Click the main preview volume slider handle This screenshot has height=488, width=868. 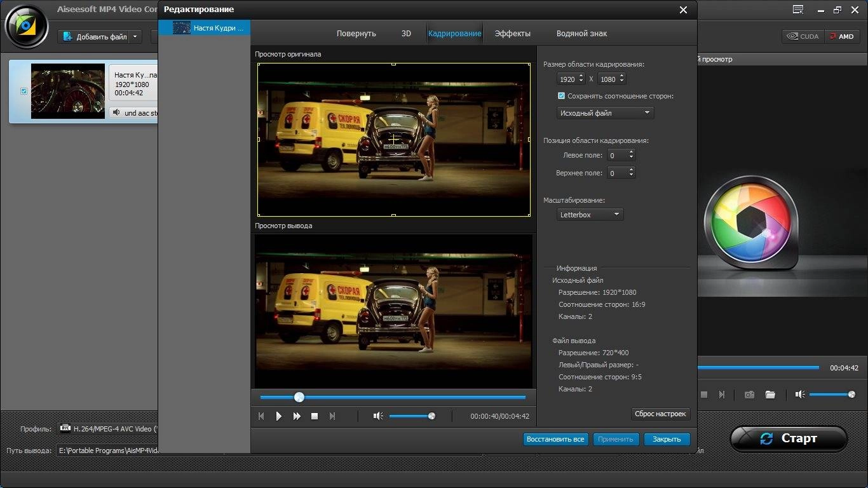(x=851, y=395)
